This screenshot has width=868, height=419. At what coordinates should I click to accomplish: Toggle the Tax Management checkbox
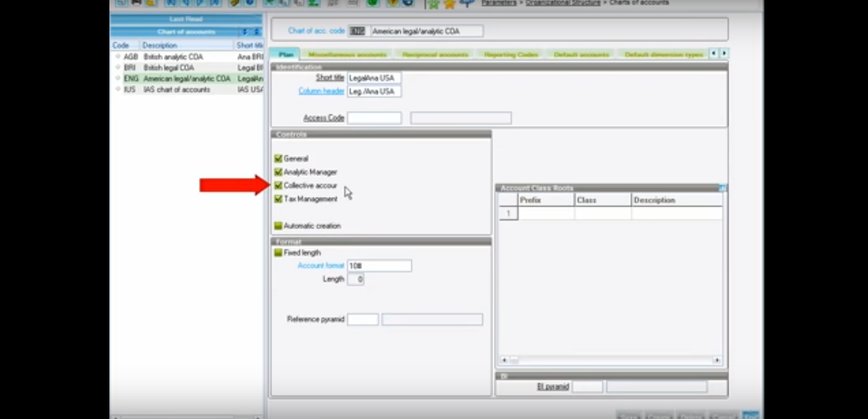click(x=278, y=199)
